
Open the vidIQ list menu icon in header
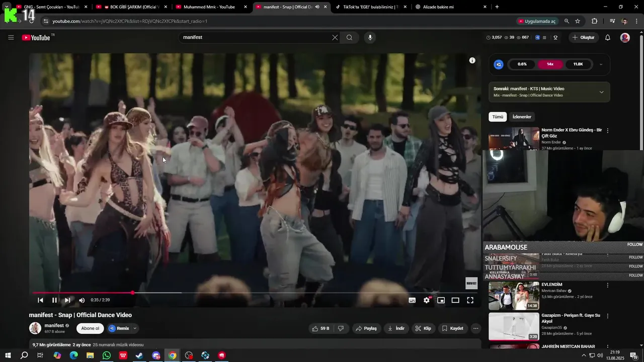544,38
